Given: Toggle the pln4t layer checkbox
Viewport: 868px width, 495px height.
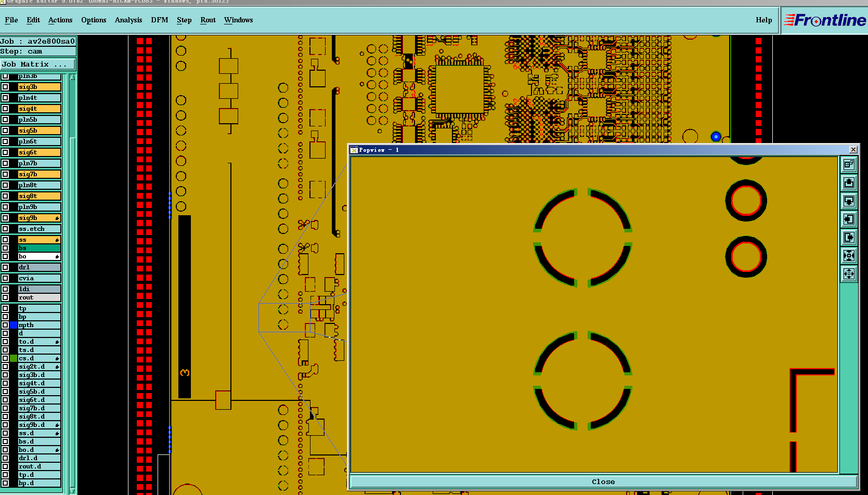Looking at the screenshot, I should pos(5,98).
